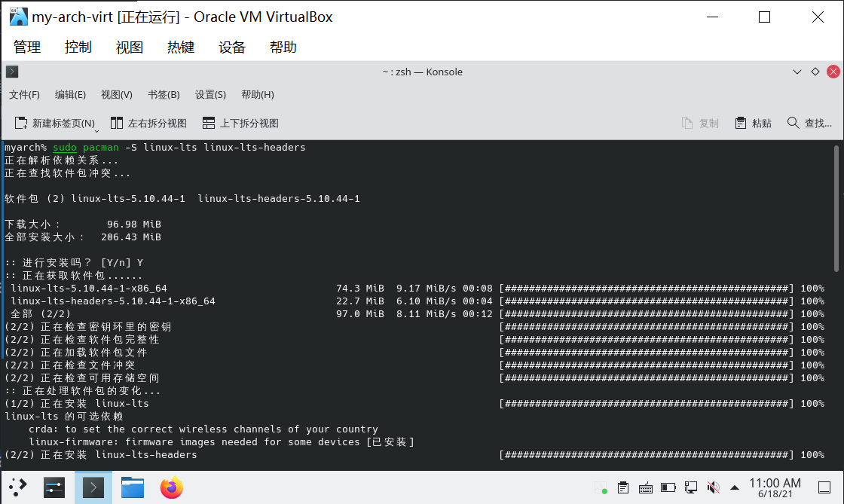This screenshot has height=504, width=844.
Task: Open the Bookmarks (书签) menu
Action: click(164, 95)
